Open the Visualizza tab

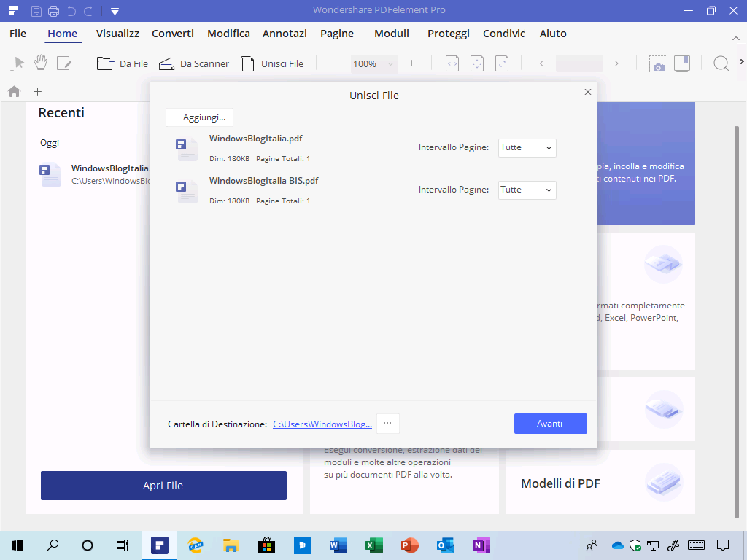coord(117,34)
